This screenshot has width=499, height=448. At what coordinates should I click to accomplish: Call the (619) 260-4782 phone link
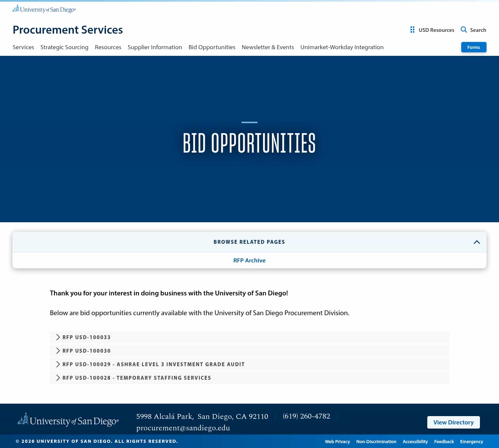pyautogui.click(x=306, y=416)
